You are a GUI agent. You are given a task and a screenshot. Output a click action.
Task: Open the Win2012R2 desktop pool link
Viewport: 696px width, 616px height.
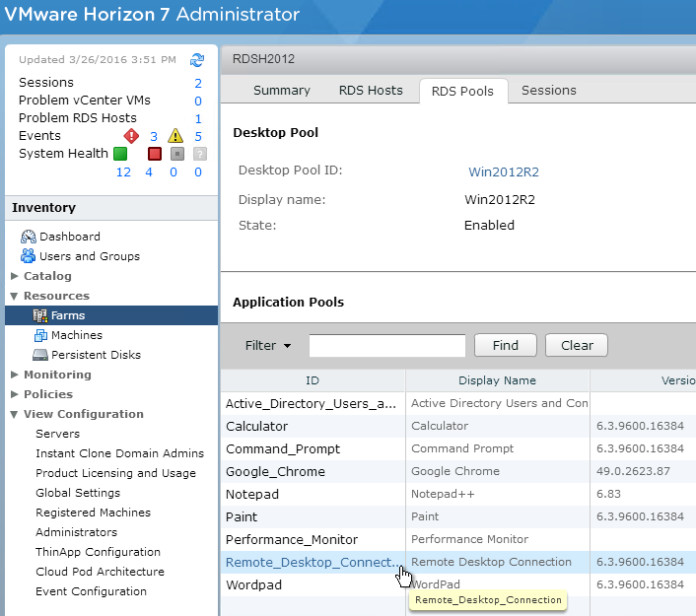[504, 171]
